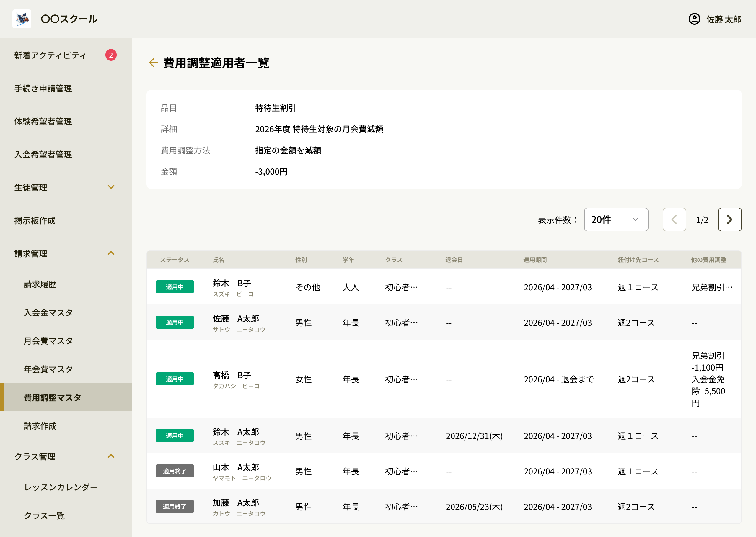Click the school logo icon
Screen dimensions: 756x537
22,19
